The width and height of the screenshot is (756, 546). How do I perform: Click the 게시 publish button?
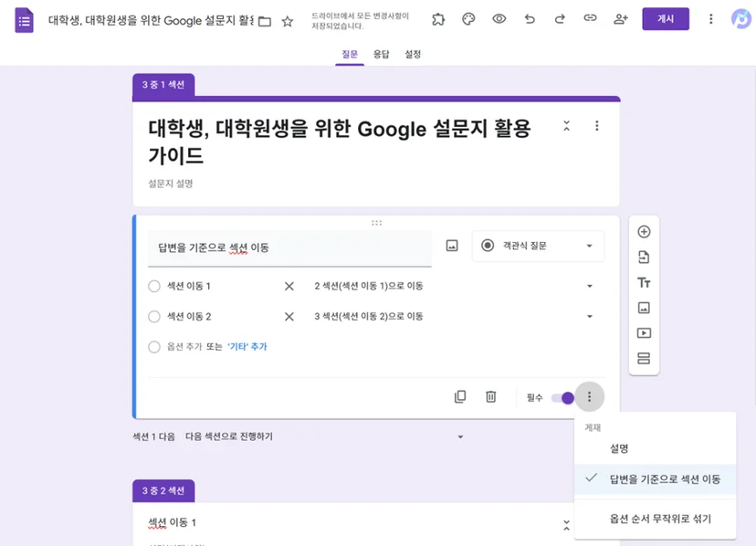[x=666, y=19]
